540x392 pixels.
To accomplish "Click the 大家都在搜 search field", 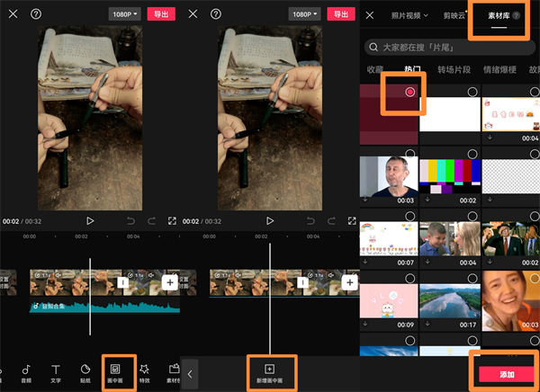I will (x=450, y=47).
